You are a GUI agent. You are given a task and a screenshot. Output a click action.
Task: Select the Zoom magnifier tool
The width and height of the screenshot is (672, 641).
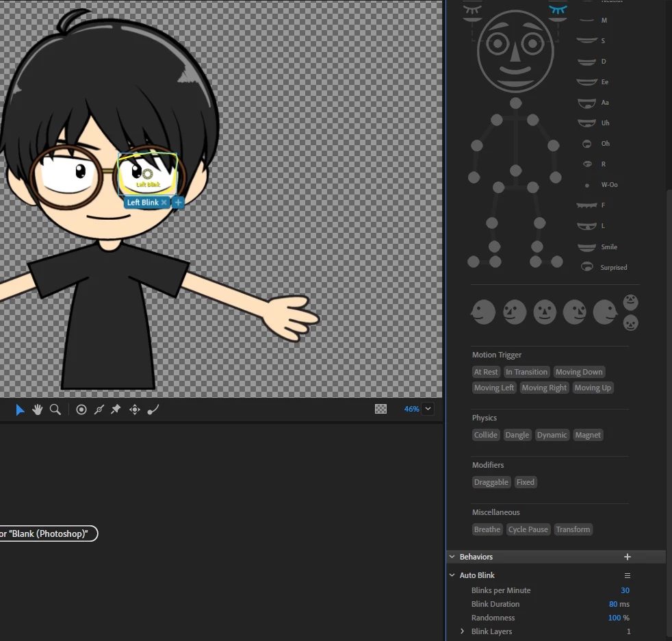coord(55,410)
